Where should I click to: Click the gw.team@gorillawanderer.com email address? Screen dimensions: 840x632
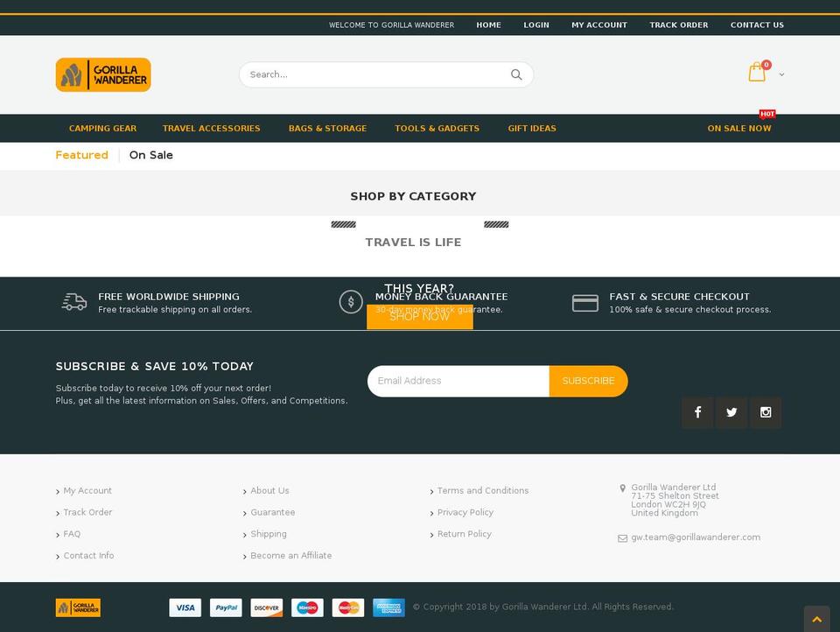[696, 537]
